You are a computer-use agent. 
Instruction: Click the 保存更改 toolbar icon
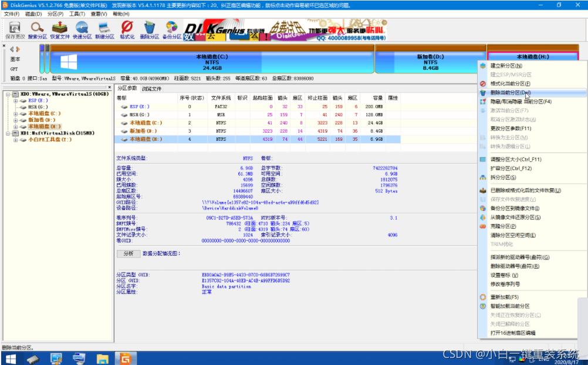pyautogui.click(x=15, y=30)
